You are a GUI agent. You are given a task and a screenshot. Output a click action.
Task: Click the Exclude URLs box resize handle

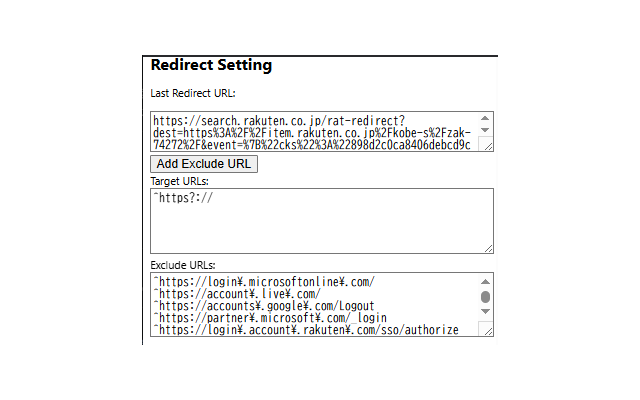[486, 330]
